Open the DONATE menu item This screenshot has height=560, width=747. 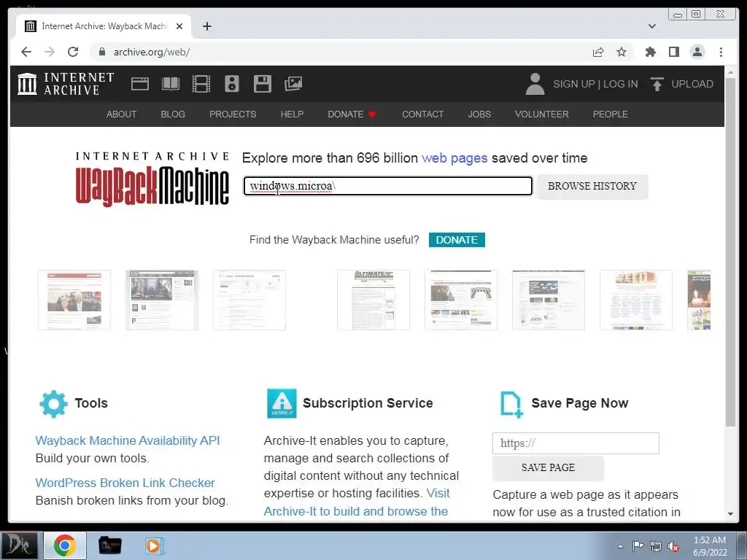point(352,114)
